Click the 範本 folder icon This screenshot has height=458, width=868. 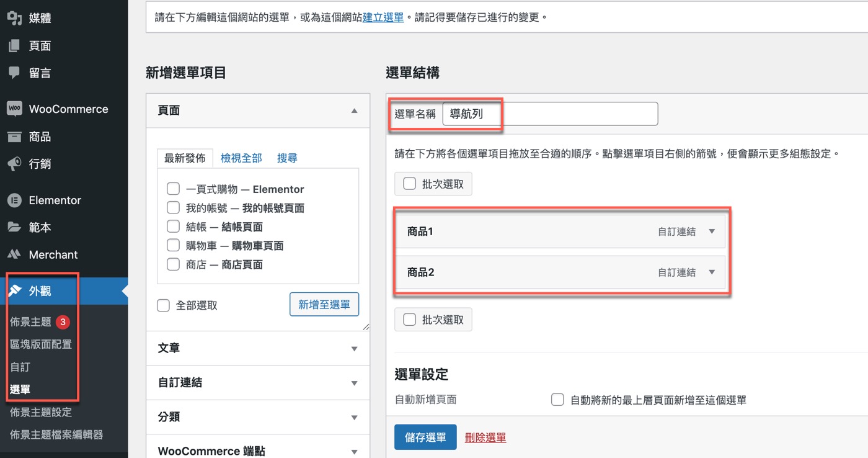tap(14, 227)
